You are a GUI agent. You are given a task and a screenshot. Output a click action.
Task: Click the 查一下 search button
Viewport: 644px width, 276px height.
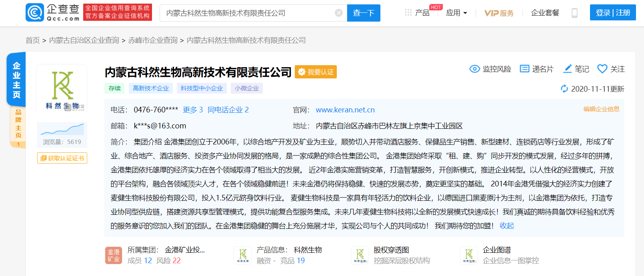click(363, 13)
